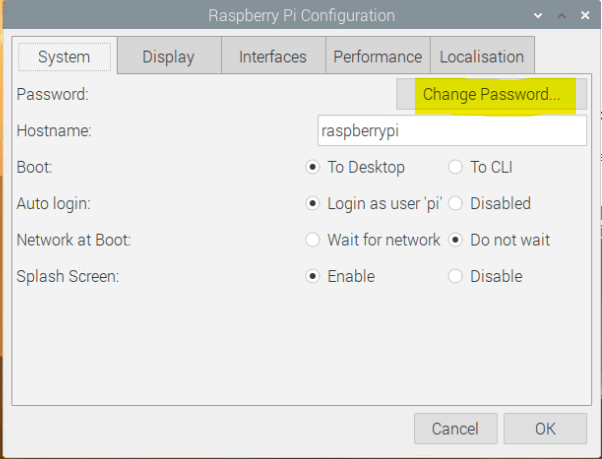Close the Raspberry Pi Configuration dialog

pos(586,16)
